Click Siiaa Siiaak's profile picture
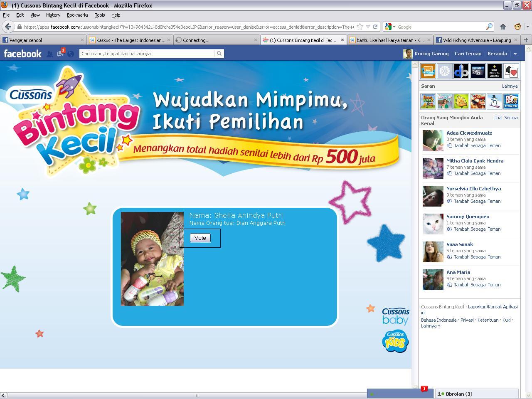Viewport: 532px width, 399px height. coord(433,252)
